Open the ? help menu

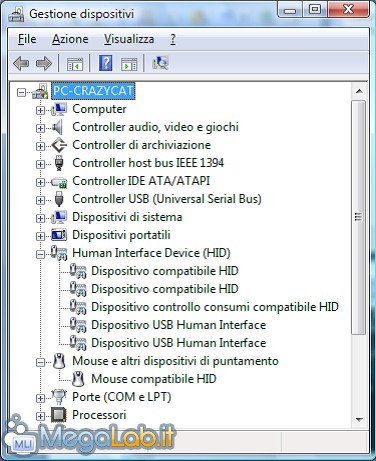[173, 39]
